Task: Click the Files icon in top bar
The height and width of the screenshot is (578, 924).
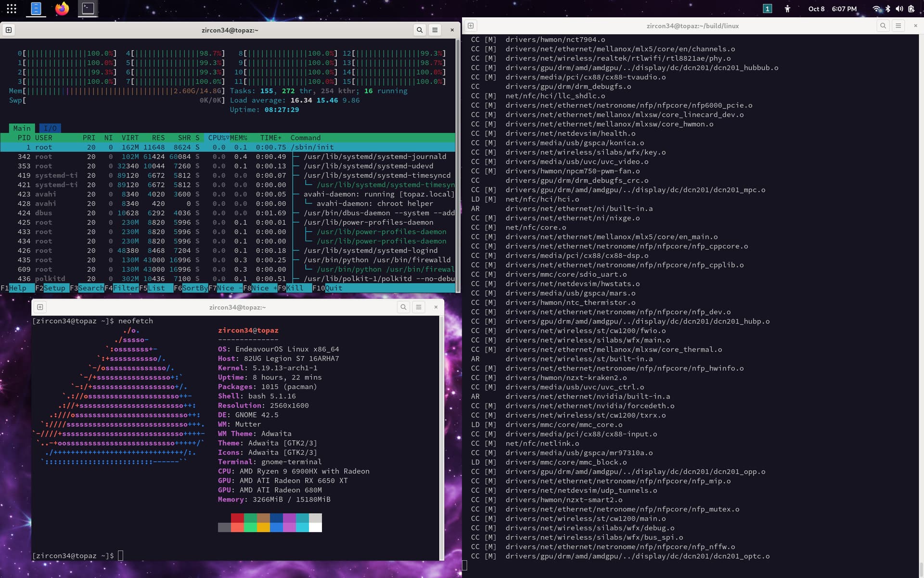Action: point(36,9)
